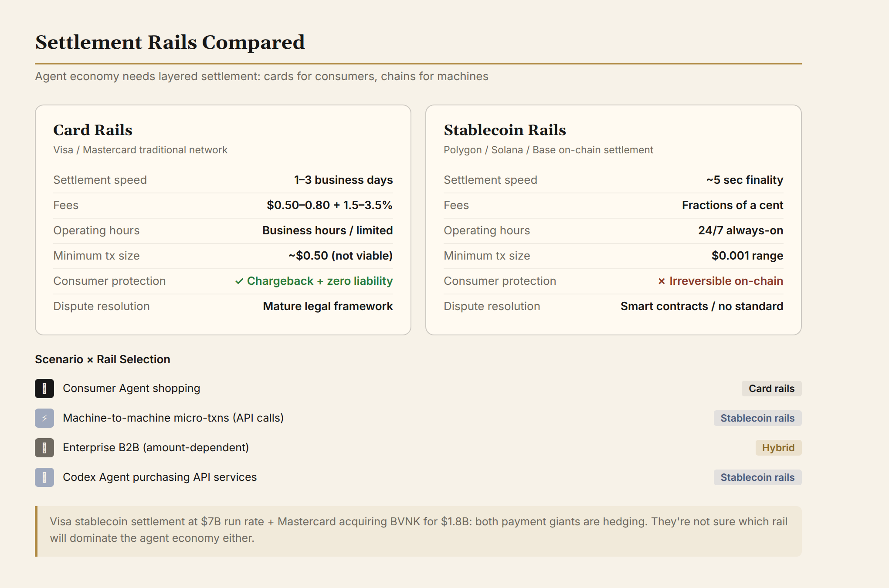Click 'Irreversible on-chain' text
This screenshot has height=588, width=889.
[x=726, y=281]
